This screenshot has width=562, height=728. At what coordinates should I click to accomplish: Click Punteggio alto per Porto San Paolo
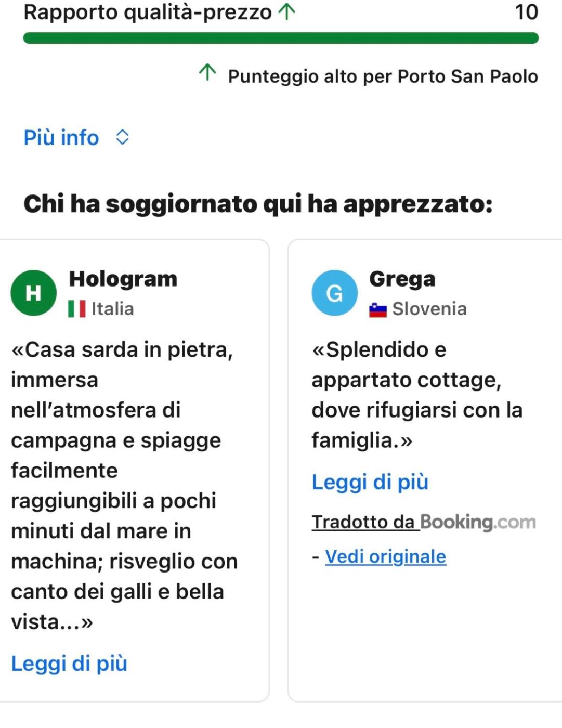coord(383,76)
